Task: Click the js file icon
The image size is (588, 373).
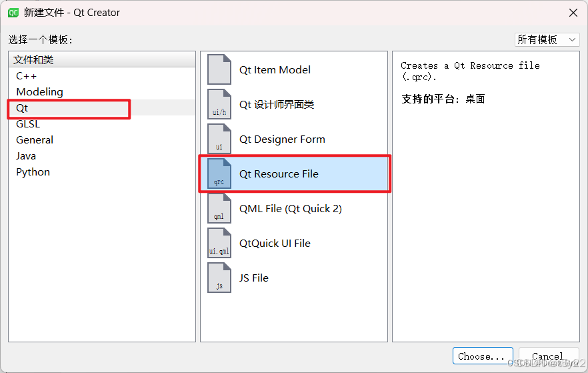Action: pyautogui.click(x=219, y=278)
